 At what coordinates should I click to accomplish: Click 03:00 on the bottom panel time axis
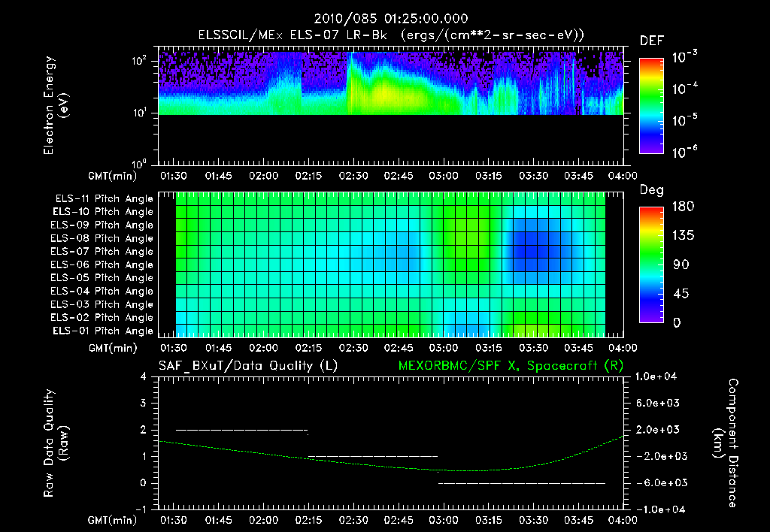(444, 520)
